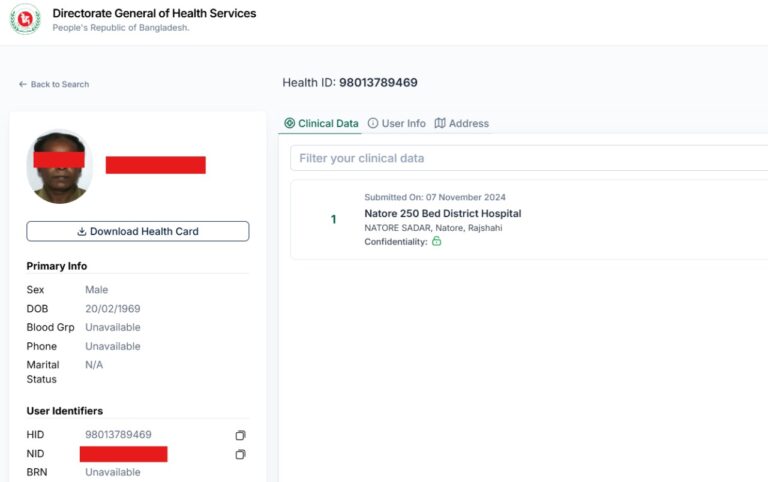
Task: Select record number 1 in clinical list
Action: point(333,220)
